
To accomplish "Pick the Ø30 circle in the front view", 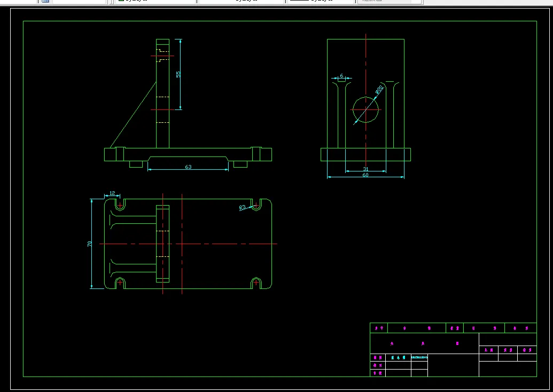I will [x=365, y=109].
